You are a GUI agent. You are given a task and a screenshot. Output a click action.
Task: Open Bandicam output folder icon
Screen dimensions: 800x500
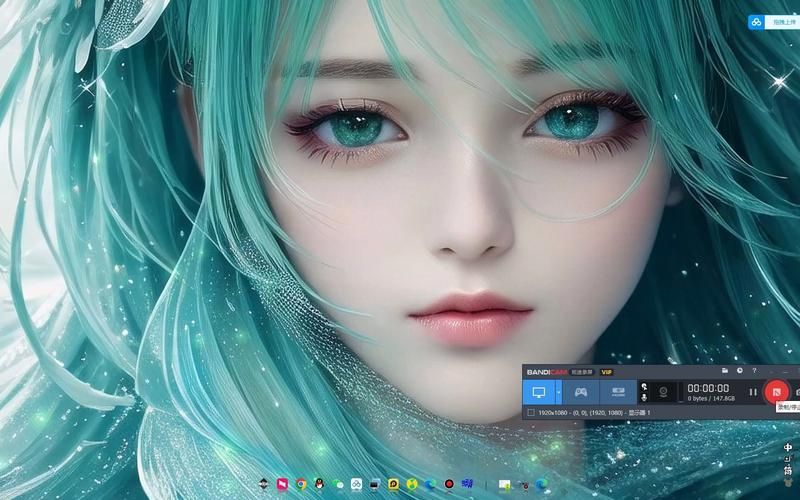724,371
